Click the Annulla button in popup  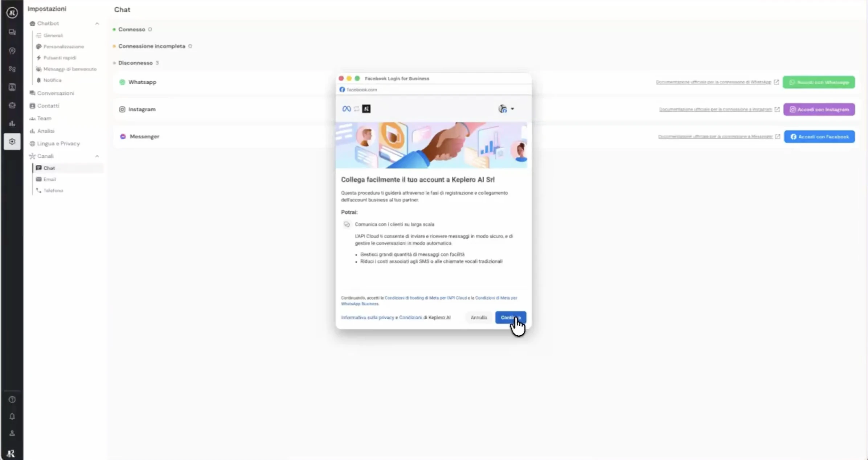479,317
